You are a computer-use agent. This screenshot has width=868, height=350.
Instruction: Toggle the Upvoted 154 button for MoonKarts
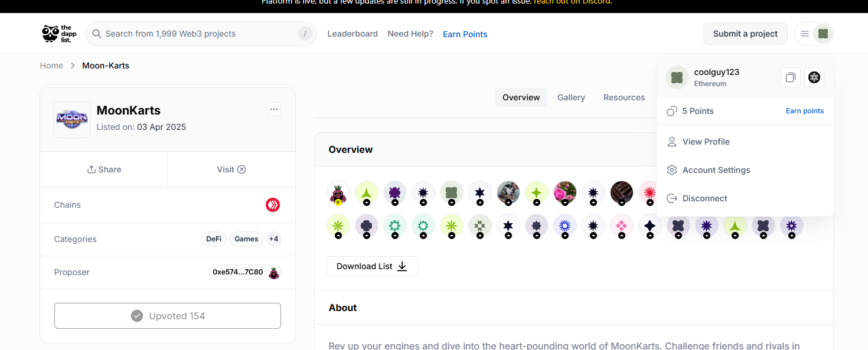[x=167, y=316]
